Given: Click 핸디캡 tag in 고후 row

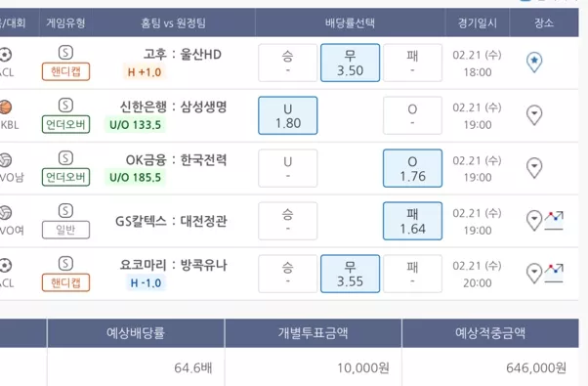Looking at the screenshot, I should [x=65, y=71].
